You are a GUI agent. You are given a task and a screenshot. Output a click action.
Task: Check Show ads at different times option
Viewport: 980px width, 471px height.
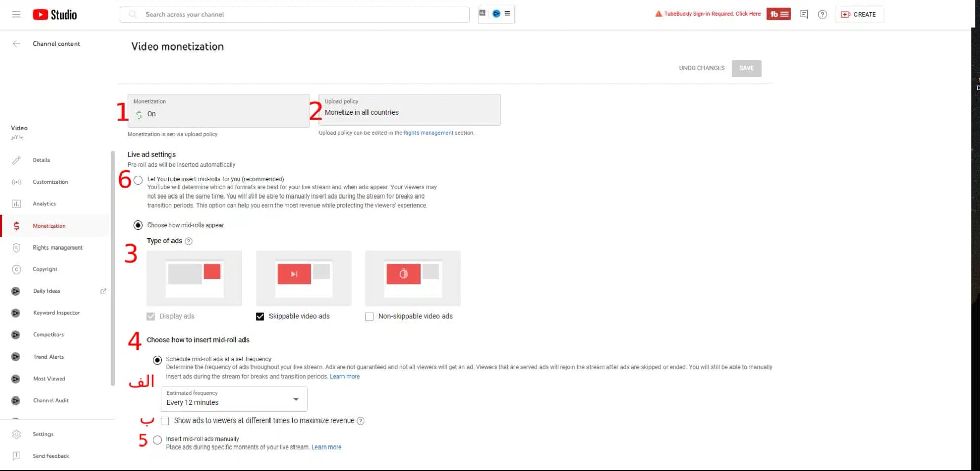(165, 421)
